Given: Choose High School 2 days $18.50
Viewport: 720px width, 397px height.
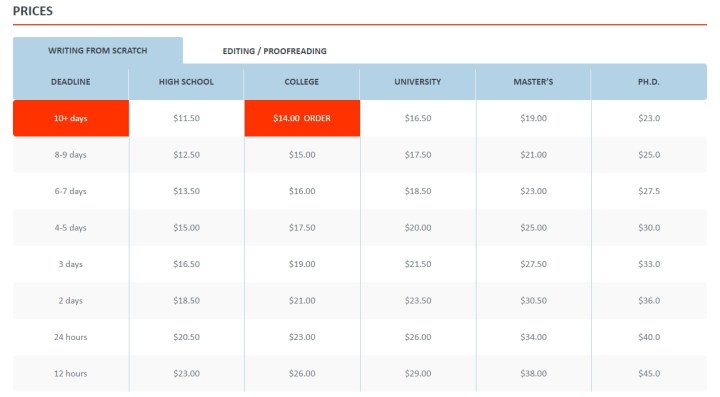Looking at the screenshot, I should [186, 301].
